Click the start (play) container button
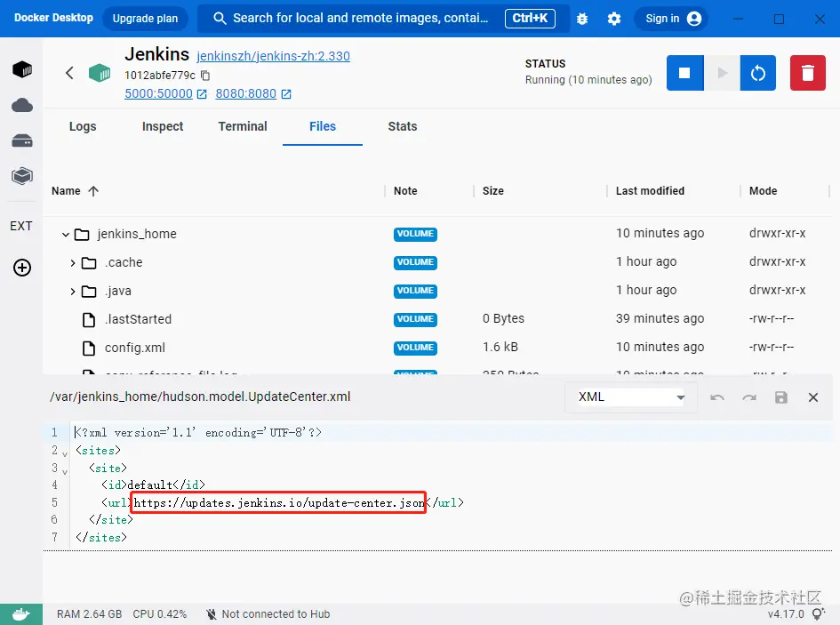Viewport: 840px width, 625px height. click(722, 73)
